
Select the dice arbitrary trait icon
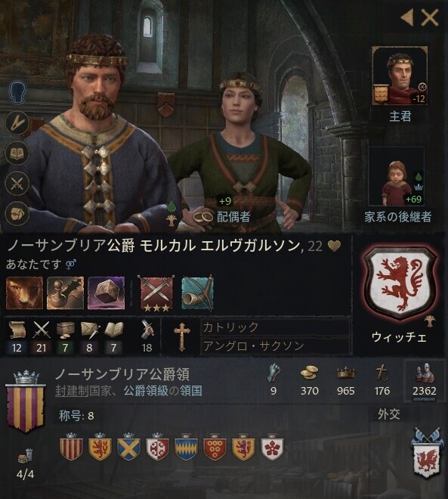(107, 293)
